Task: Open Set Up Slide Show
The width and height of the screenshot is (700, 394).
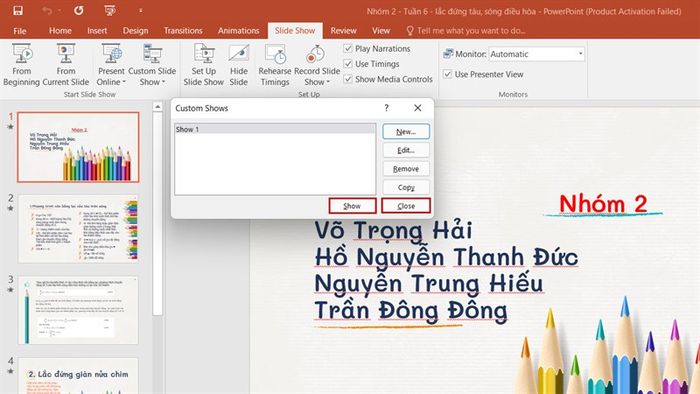Action: tap(204, 65)
